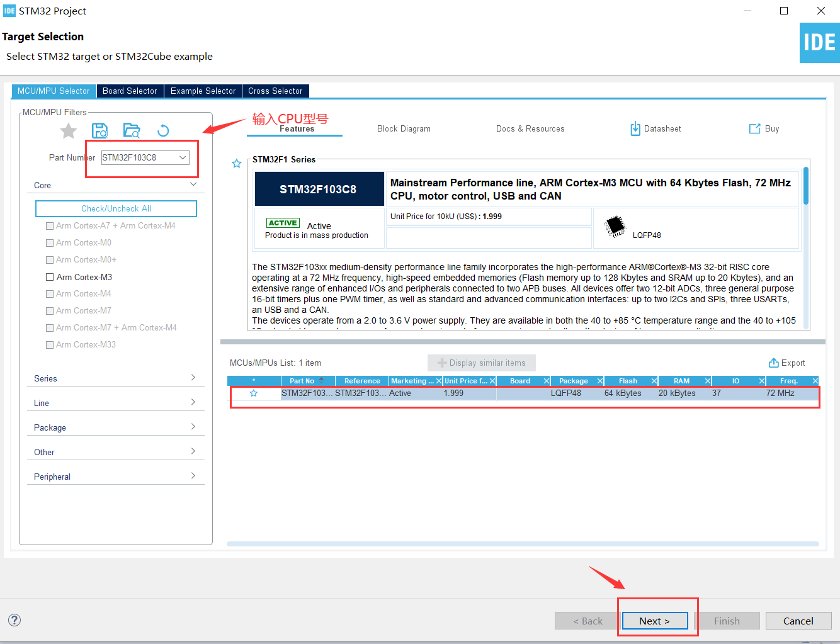Close the RAM column

[708, 381]
